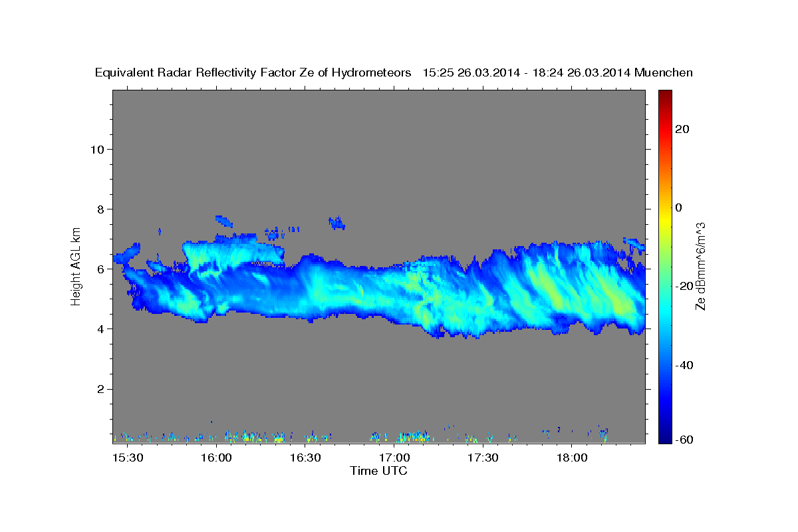Click the height tick label 8
Screen dimensions: 798x532
tap(102, 209)
